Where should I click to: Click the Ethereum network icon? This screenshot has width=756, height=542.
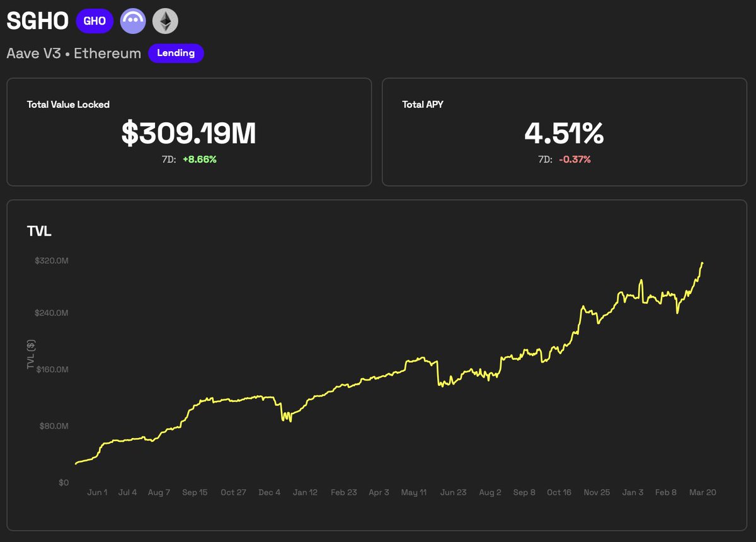(x=166, y=21)
